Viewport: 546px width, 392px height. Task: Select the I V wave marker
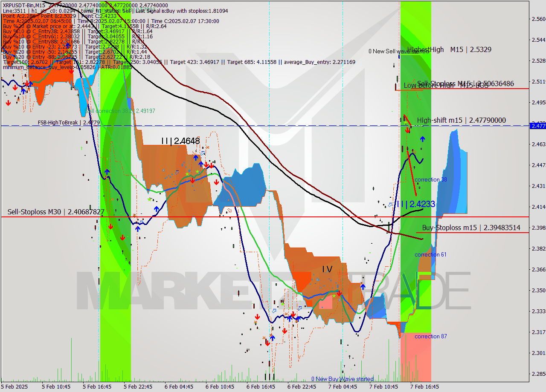click(x=327, y=269)
